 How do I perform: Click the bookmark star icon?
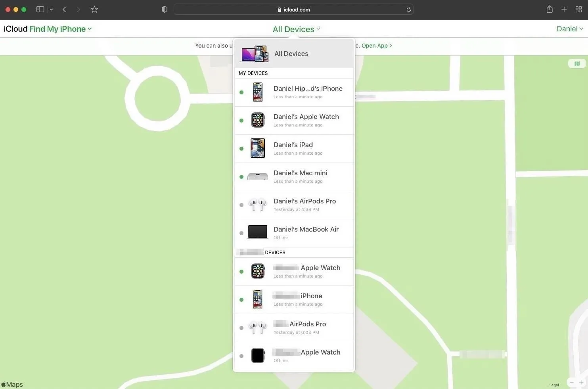point(94,9)
